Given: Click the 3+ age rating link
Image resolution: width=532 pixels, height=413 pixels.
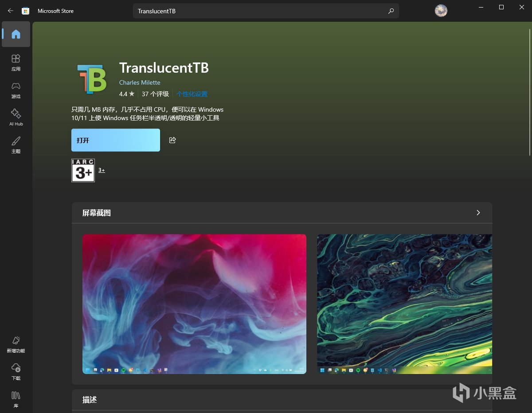Looking at the screenshot, I should tap(102, 170).
